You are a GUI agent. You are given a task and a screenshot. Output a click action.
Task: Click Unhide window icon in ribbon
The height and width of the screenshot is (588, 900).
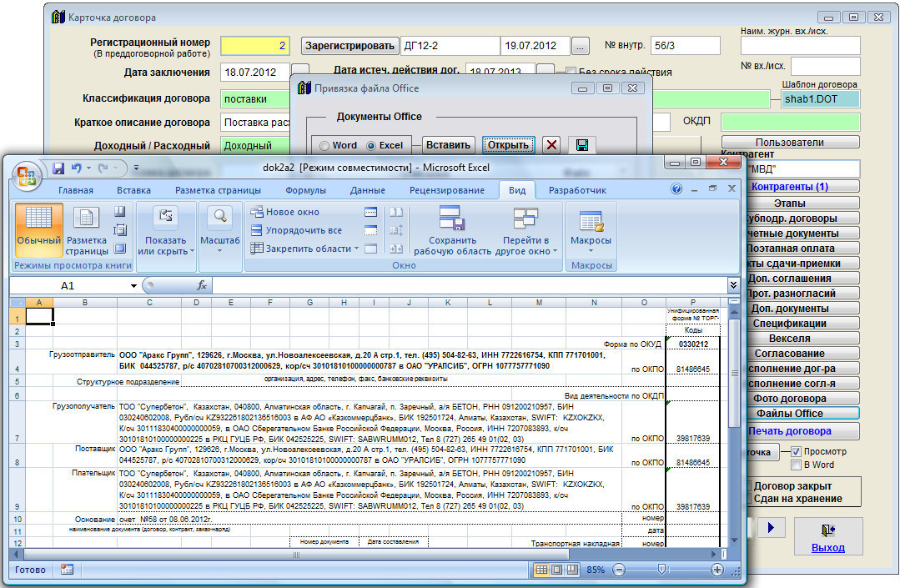tap(371, 249)
